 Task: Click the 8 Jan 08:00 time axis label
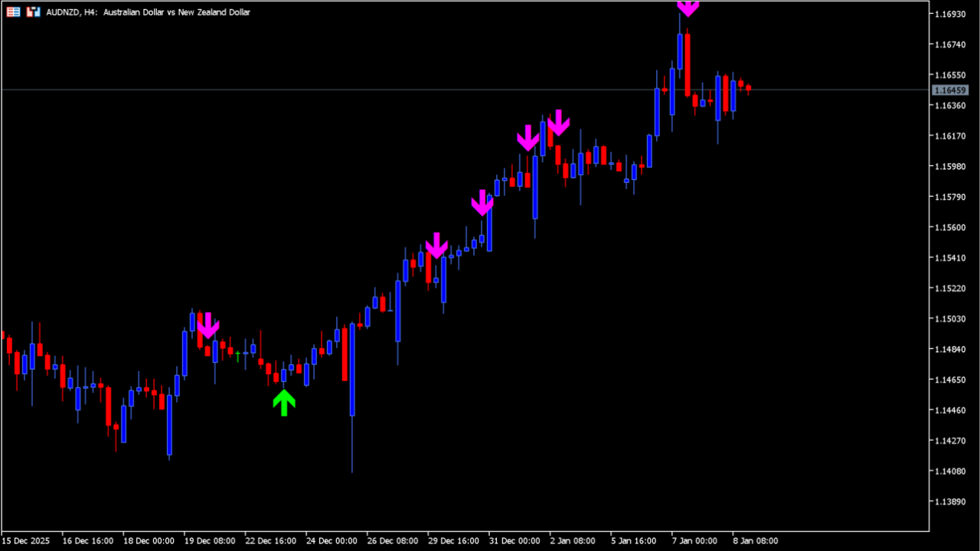754,540
